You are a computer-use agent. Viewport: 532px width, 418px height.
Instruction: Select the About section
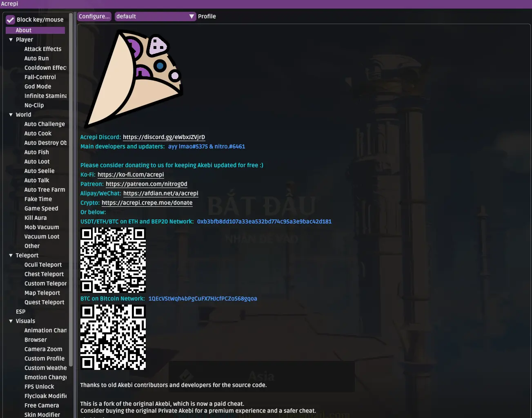pyautogui.click(x=35, y=30)
